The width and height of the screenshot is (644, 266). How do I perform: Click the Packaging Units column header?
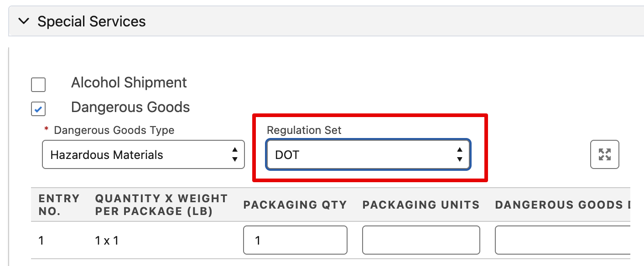click(x=421, y=205)
